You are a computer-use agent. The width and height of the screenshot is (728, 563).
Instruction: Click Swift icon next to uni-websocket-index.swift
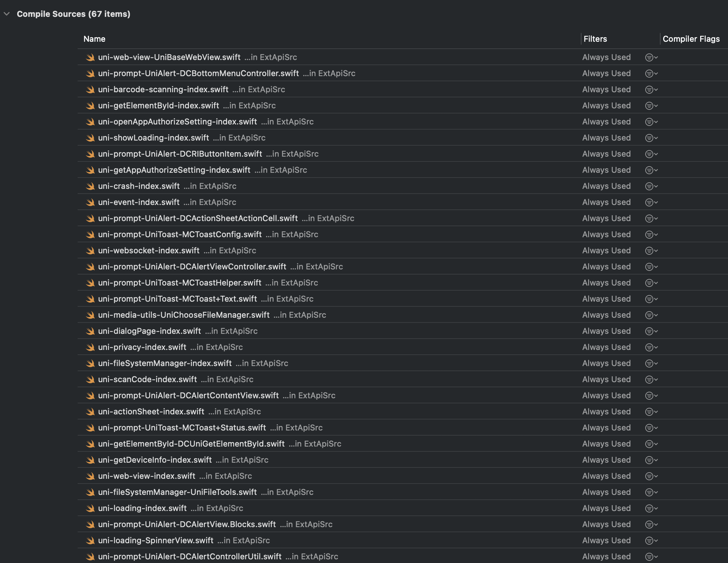tap(90, 251)
